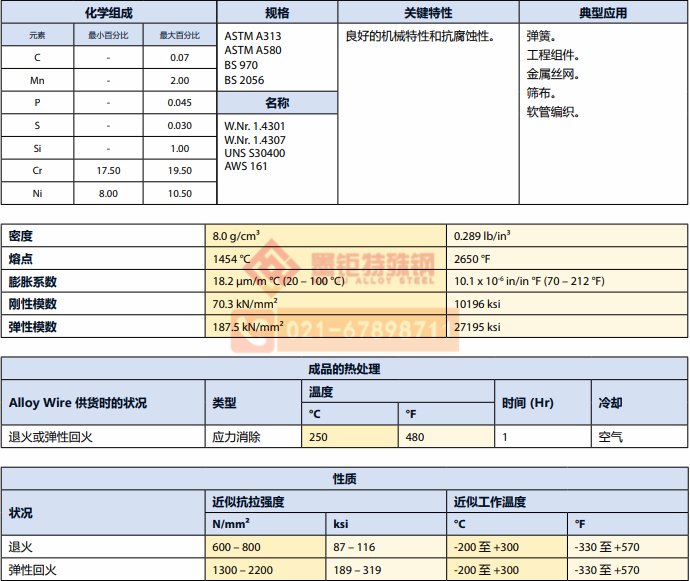Click the 关键特性 header
The height and width of the screenshot is (581, 690).
coord(427,13)
